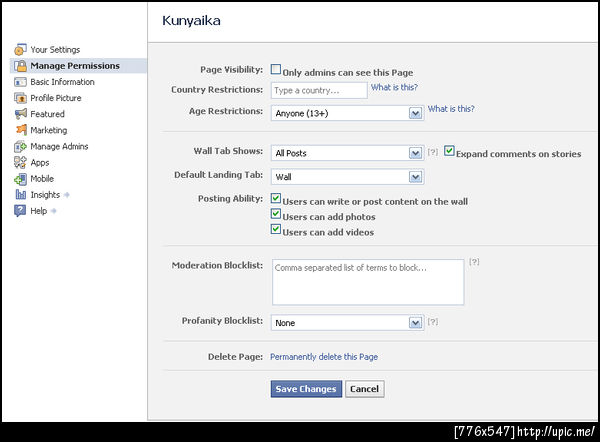Viewport: 600px width, 442px height.
Task: Open Profanity Blocklist dropdown
Action: 347,323
